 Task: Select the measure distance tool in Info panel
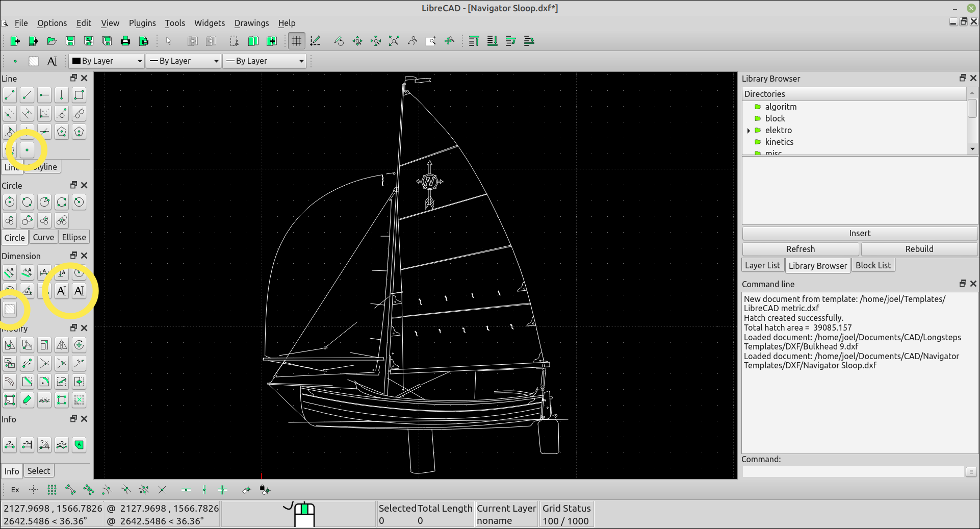tap(9, 445)
